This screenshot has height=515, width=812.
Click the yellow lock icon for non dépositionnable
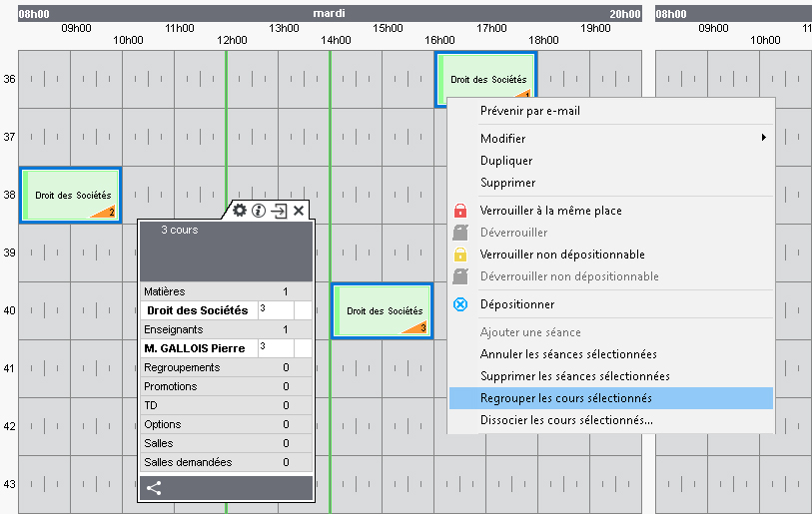pyautogui.click(x=460, y=255)
